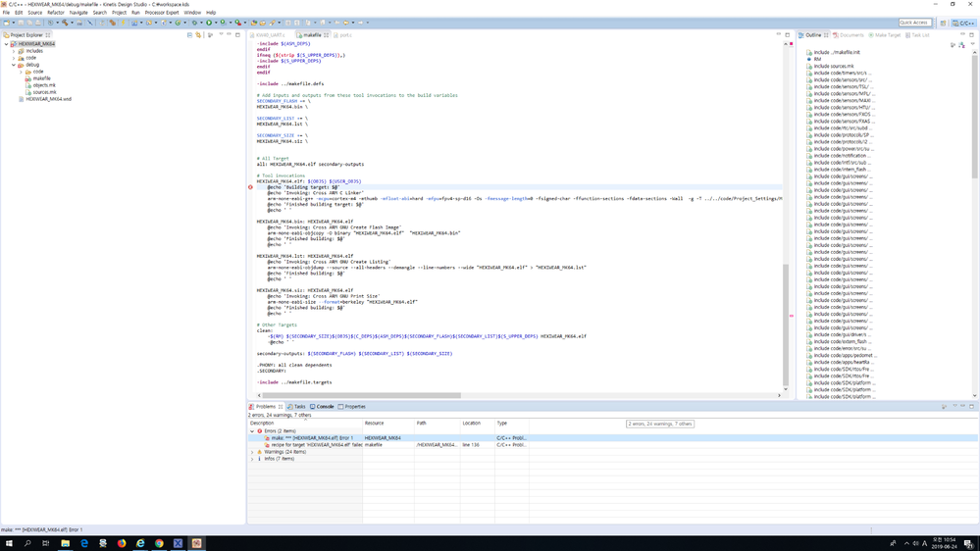This screenshot has width=980, height=551.
Task: Maximize the Outline panel
Action: click(x=972, y=35)
